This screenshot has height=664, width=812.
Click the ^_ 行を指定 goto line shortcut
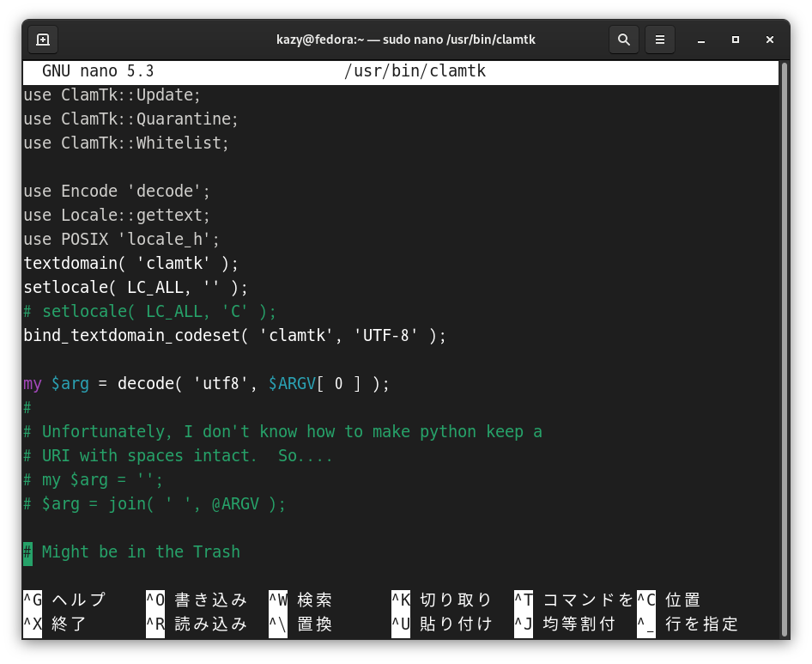pyautogui.click(x=688, y=624)
